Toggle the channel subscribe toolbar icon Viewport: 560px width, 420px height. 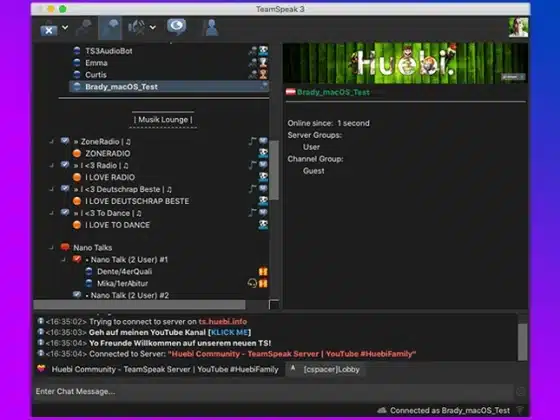click(110, 28)
